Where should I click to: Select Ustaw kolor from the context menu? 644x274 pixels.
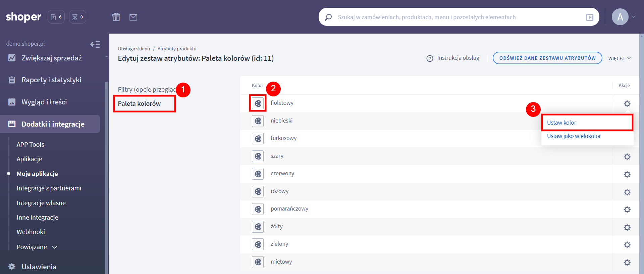(561, 123)
